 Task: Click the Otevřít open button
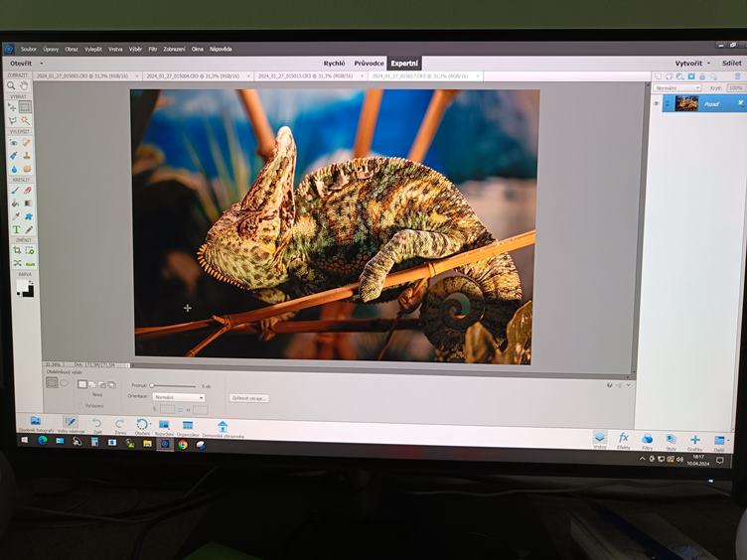pyautogui.click(x=21, y=64)
